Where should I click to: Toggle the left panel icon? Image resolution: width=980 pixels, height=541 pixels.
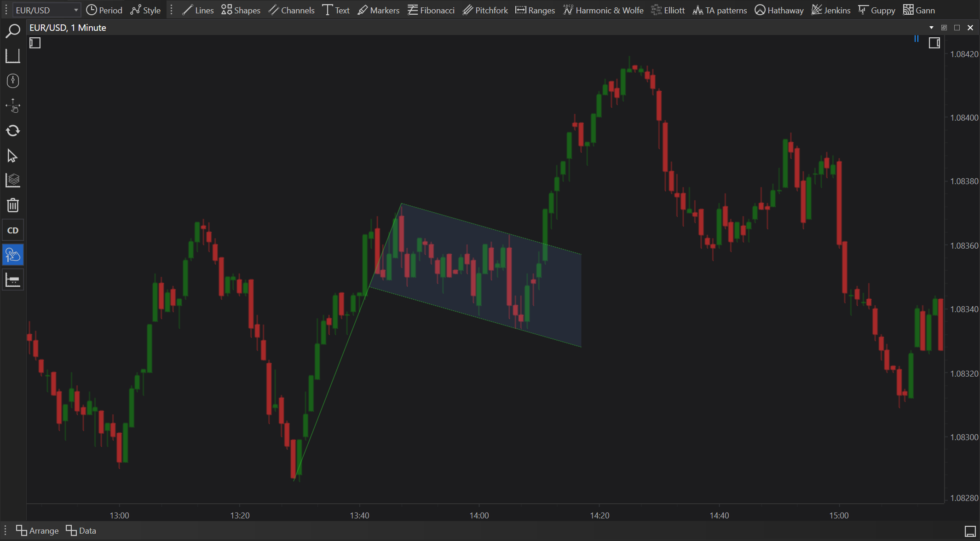pyautogui.click(x=35, y=43)
